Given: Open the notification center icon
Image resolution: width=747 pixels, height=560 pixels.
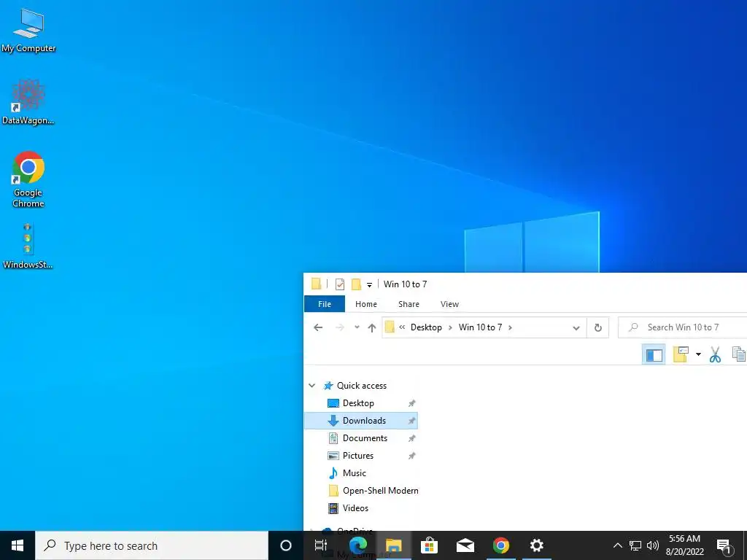Looking at the screenshot, I should point(724,546).
